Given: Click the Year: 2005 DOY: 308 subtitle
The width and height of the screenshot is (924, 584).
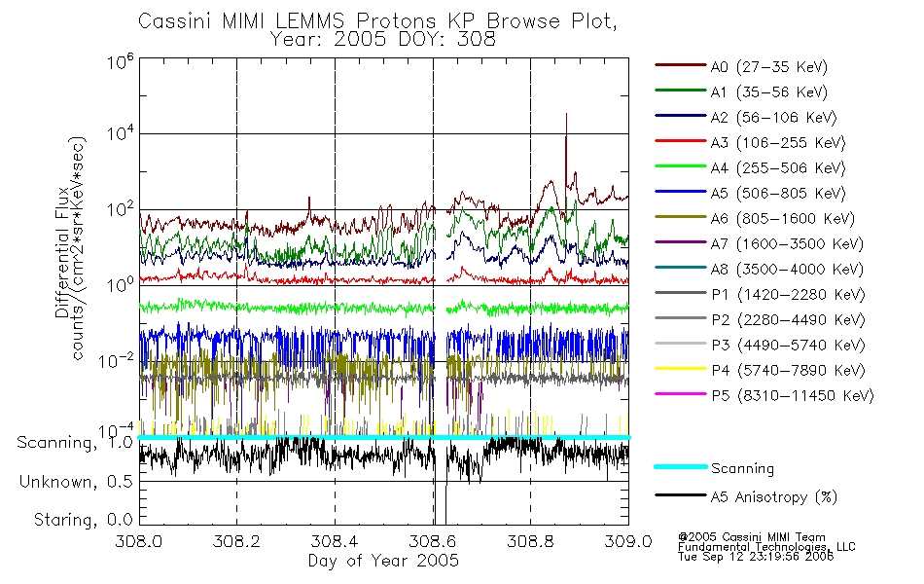Looking at the screenshot, I should pyautogui.click(x=383, y=40).
